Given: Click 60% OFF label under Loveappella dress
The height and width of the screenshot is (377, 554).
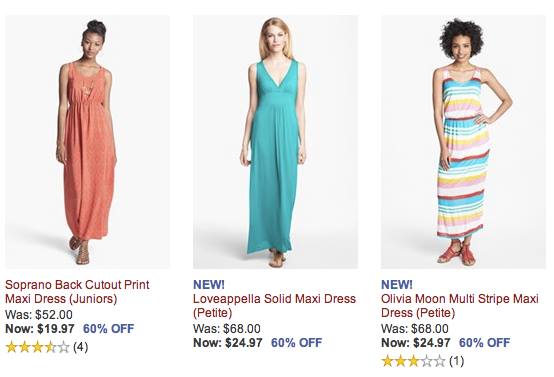Looking at the screenshot, I should 296,342.
